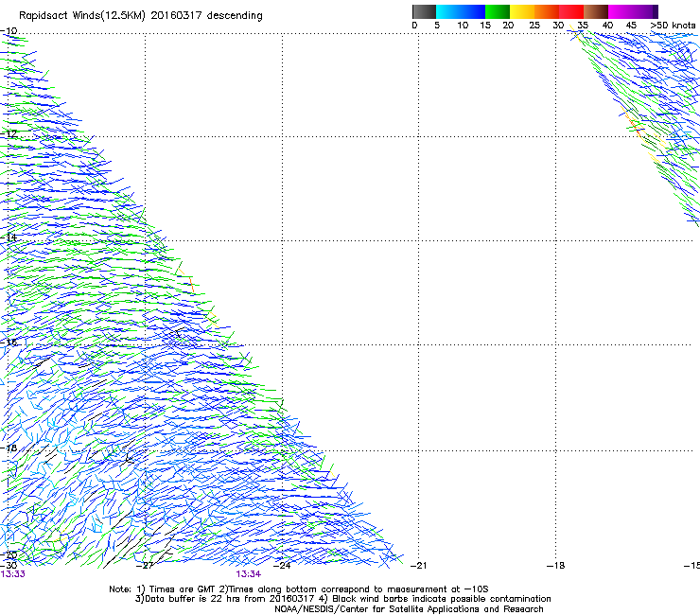Viewport: 700px width, 615px height.
Task: Click the green 15-20 knots legend swatch
Action: (498, 11)
